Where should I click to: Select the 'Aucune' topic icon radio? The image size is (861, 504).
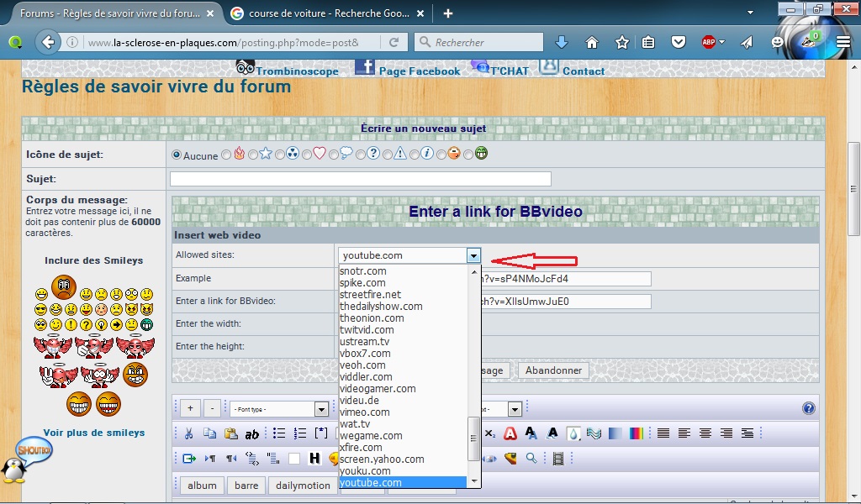click(x=177, y=155)
